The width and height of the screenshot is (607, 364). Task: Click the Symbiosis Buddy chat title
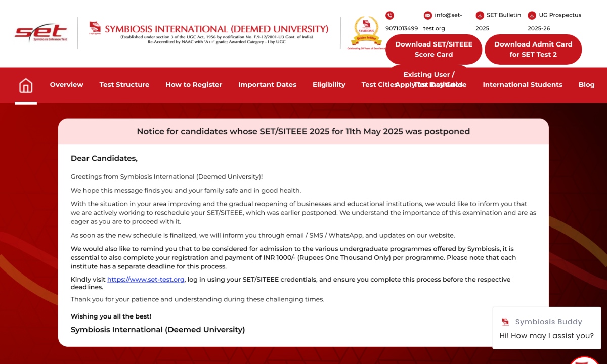click(x=549, y=322)
